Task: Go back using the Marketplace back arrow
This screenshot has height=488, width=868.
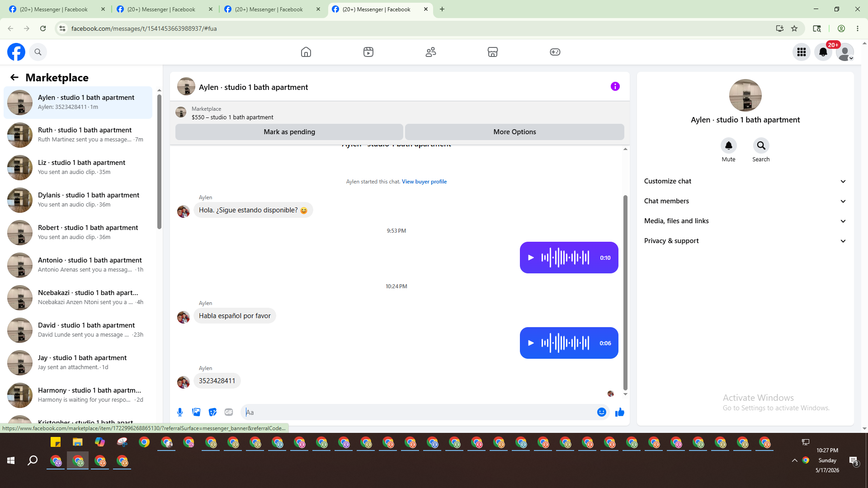Action: tap(14, 77)
